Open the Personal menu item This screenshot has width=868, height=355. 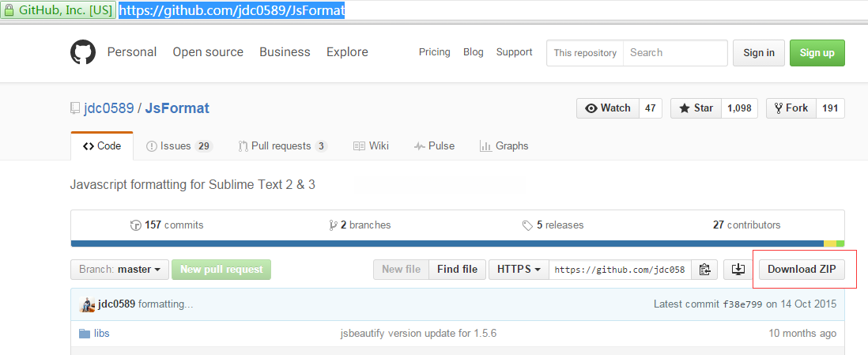point(132,52)
